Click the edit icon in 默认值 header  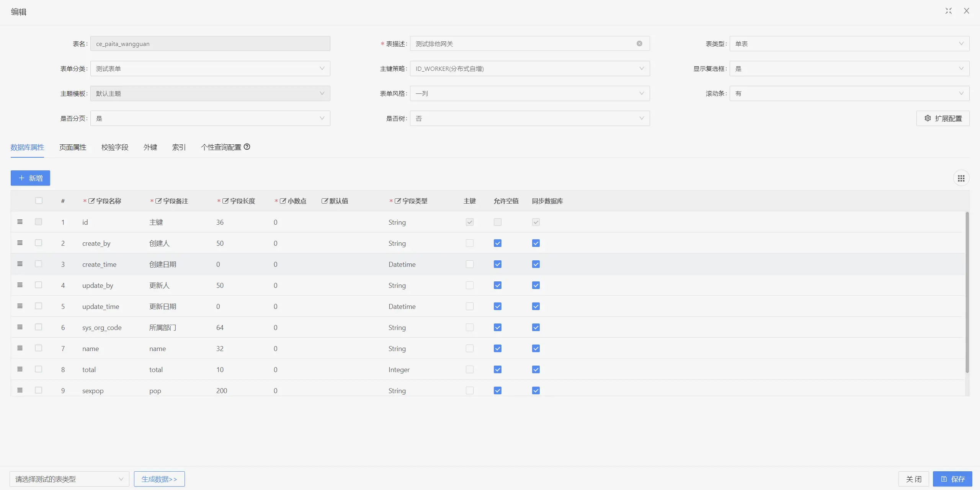pos(325,201)
